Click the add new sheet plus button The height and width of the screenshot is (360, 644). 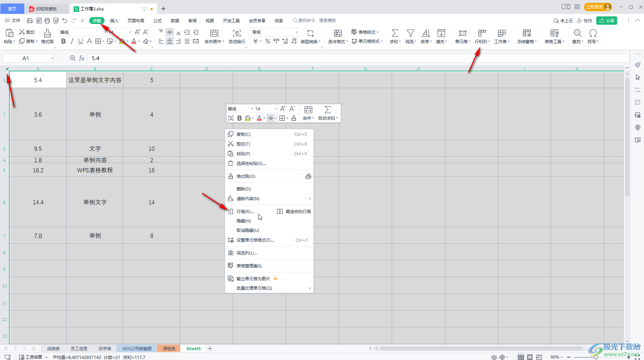(210, 349)
